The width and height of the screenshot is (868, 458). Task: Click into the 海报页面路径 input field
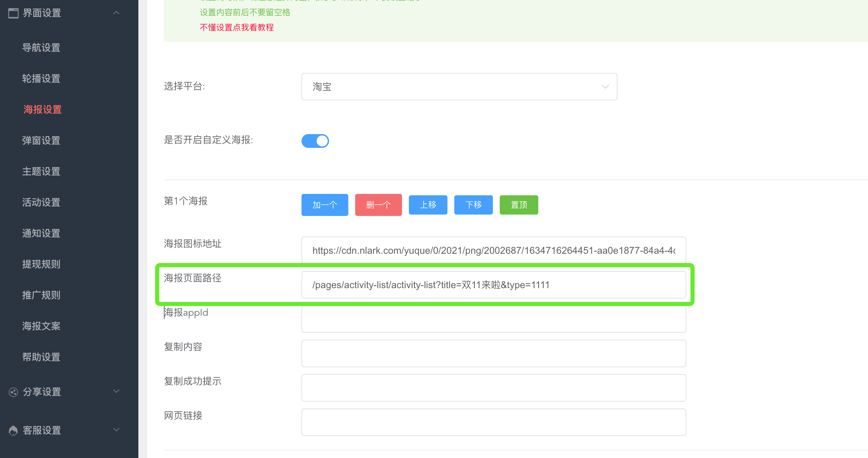493,285
